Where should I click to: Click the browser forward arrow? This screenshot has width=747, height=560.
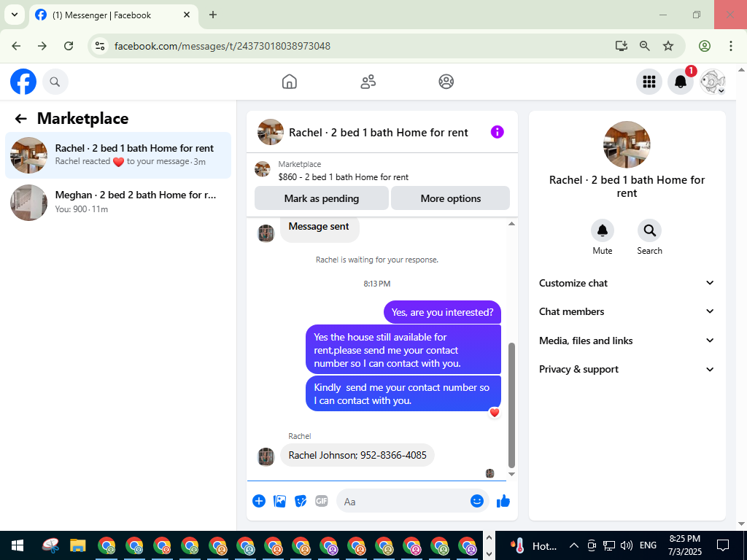click(x=42, y=46)
